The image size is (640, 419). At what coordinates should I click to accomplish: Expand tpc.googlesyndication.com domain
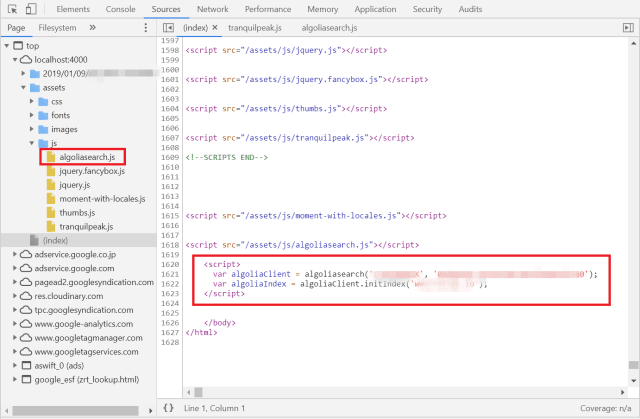pos(15,310)
